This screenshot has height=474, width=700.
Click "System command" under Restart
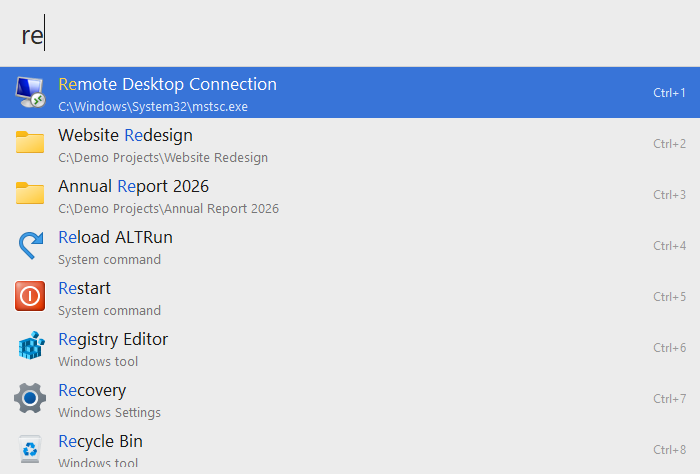click(109, 311)
